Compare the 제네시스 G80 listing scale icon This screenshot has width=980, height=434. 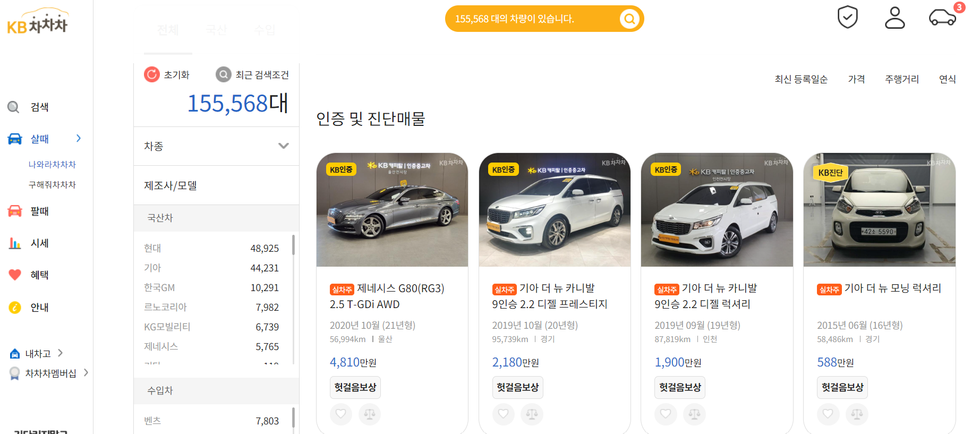pyautogui.click(x=370, y=414)
